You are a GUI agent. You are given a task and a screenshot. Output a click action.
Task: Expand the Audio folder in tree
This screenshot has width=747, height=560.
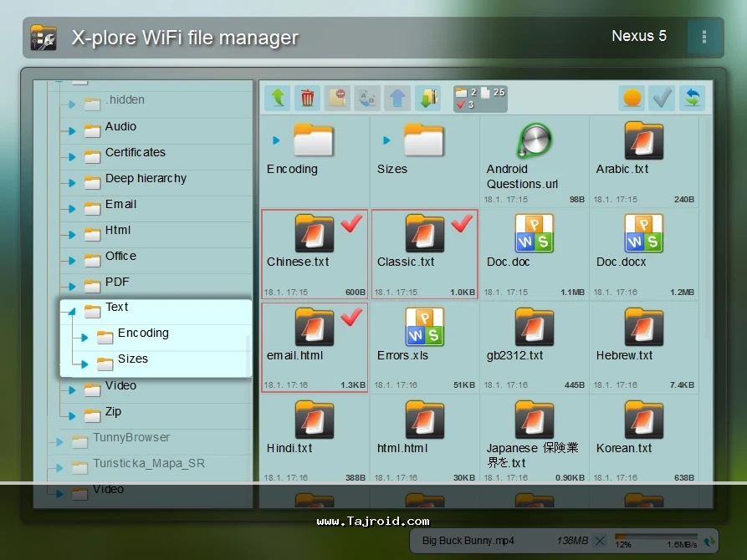click(72, 130)
